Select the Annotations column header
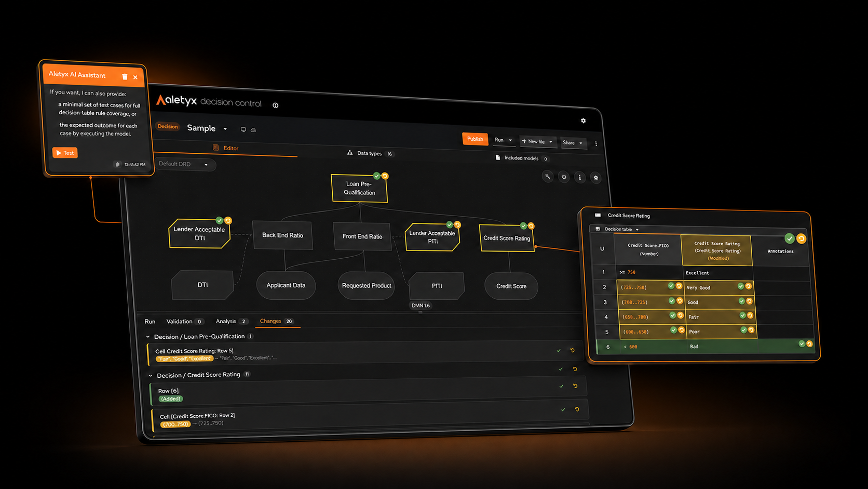The width and height of the screenshot is (868, 489). pyautogui.click(x=780, y=252)
